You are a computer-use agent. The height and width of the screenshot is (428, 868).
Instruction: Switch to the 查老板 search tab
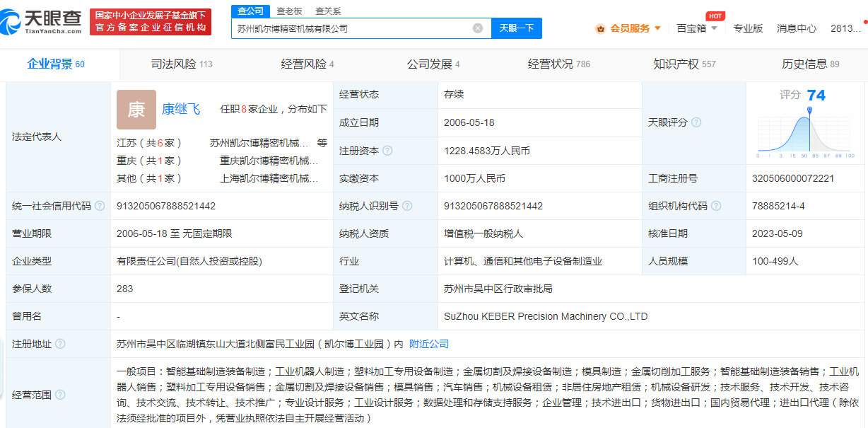tap(290, 11)
